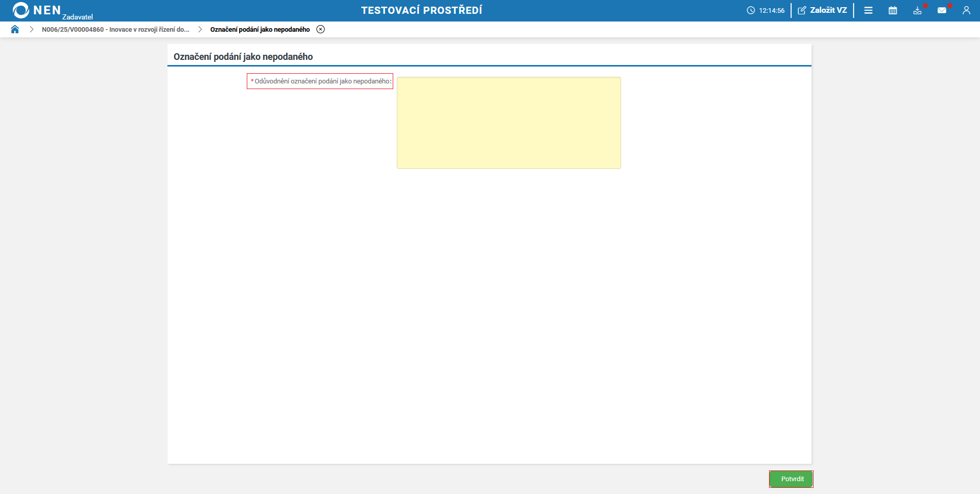Open the calendar of events

click(893, 10)
